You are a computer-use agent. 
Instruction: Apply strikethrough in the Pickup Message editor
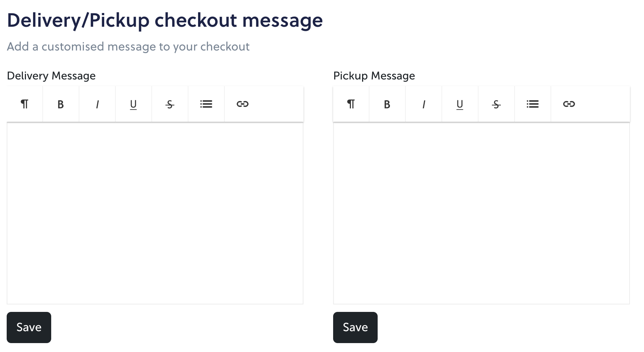pyautogui.click(x=496, y=104)
